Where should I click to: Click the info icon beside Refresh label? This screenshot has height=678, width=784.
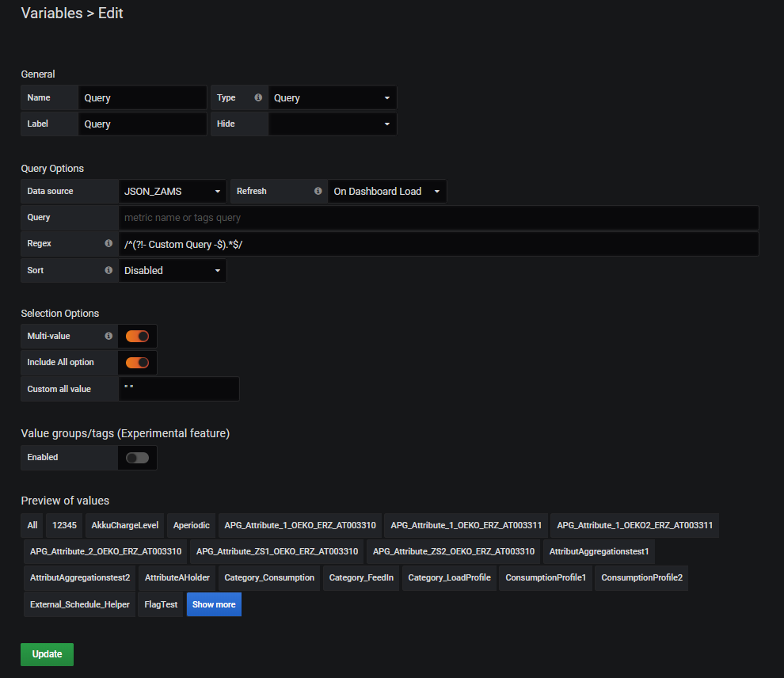(x=318, y=192)
